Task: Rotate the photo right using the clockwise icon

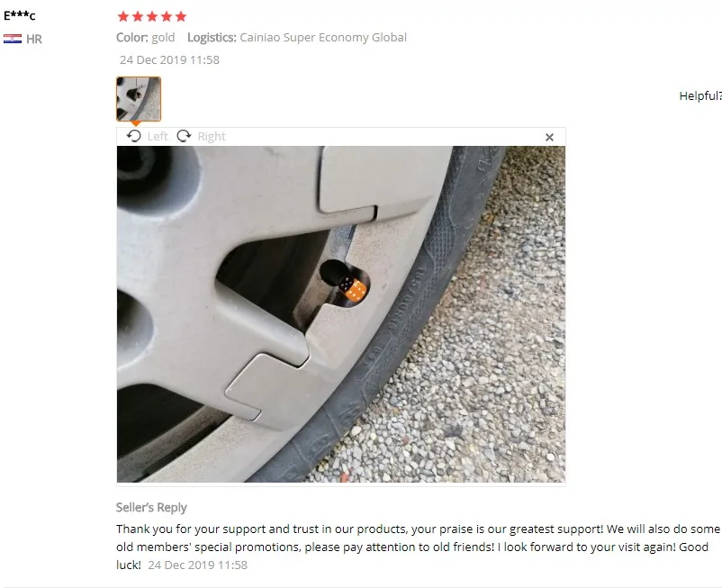Action: [185, 136]
